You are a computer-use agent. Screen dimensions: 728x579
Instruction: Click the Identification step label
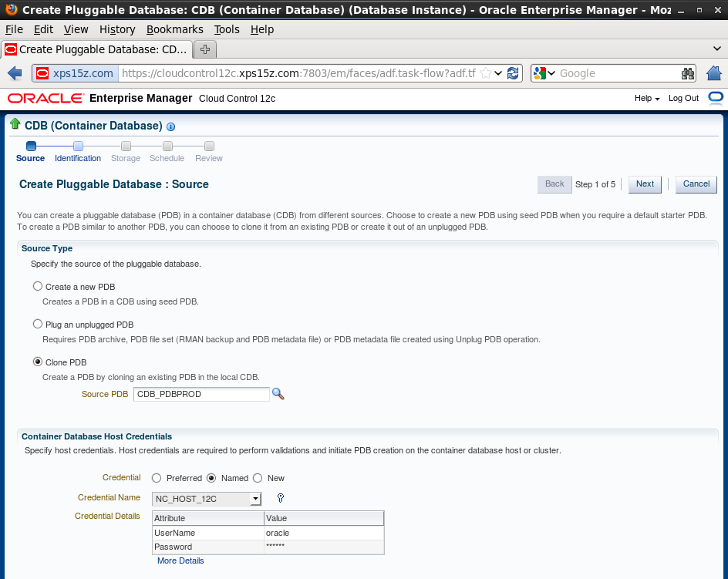coord(78,158)
